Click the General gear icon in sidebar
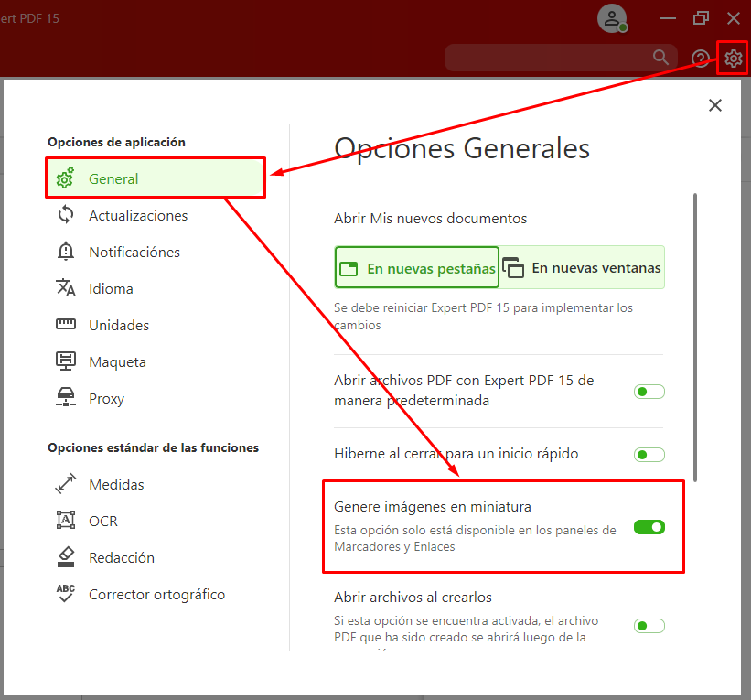This screenshot has height=700, width=751. [x=65, y=178]
